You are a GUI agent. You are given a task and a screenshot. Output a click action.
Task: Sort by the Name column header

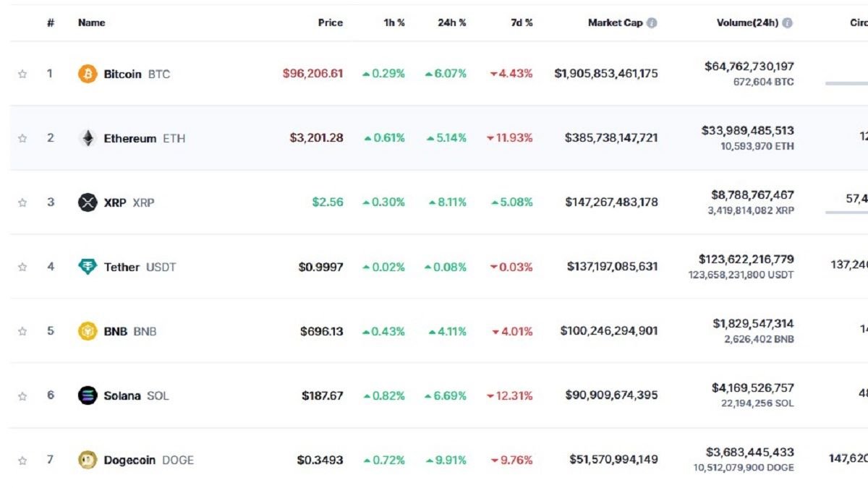pos(92,23)
